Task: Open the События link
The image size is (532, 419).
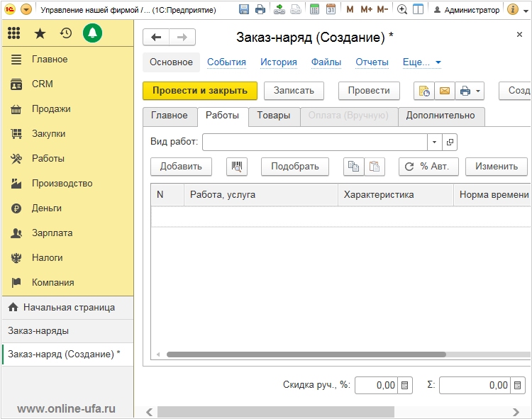Action: point(226,62)
